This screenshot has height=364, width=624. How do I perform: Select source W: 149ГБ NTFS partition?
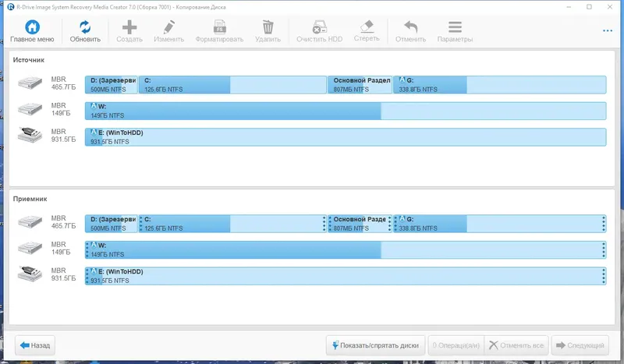tap(346, 111)
